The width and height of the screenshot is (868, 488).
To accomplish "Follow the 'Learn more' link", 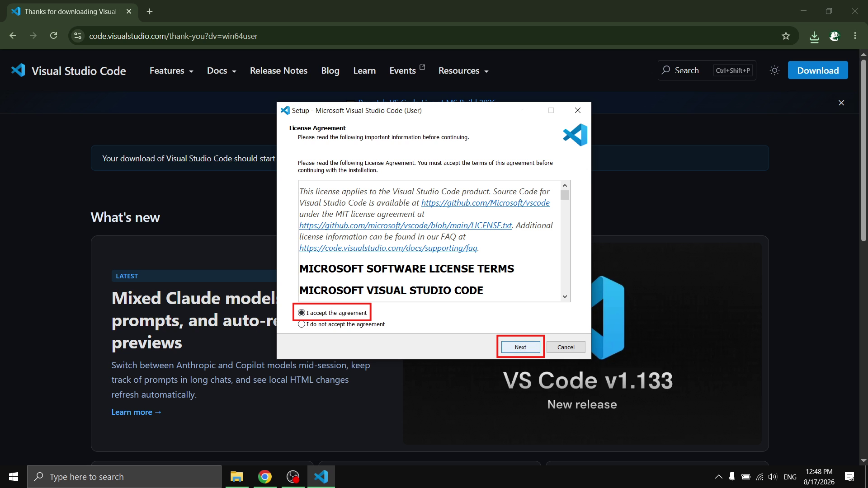I will (x=137, y=412).
